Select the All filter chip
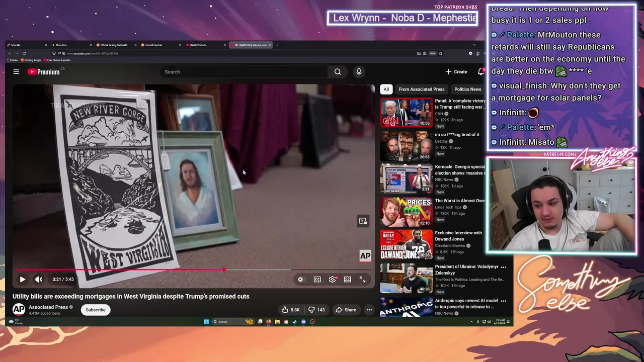This screenshot has width=644, height=362. click(386, 89)
